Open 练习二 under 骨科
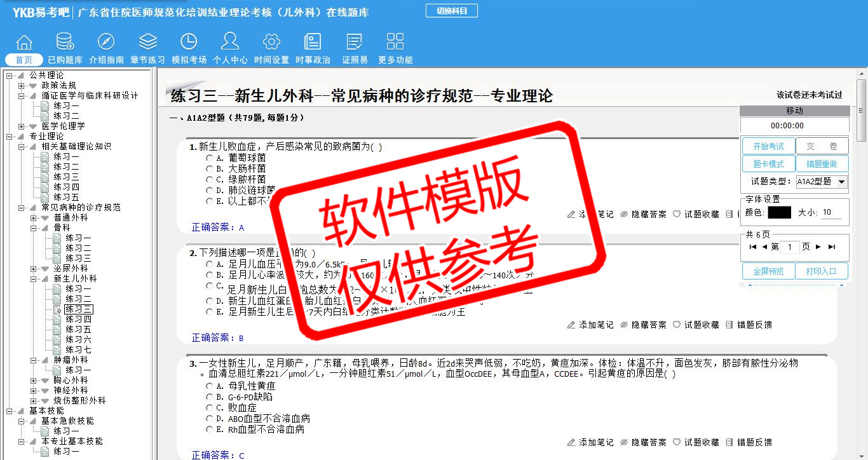The image size is (868, 460). click(x=79, y=248)
